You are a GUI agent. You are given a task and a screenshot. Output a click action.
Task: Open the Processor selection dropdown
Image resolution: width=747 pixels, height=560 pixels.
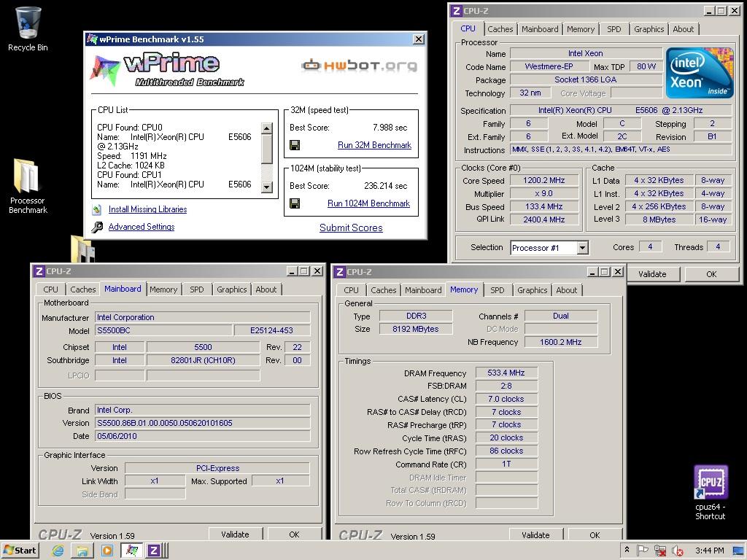(582, 248)
